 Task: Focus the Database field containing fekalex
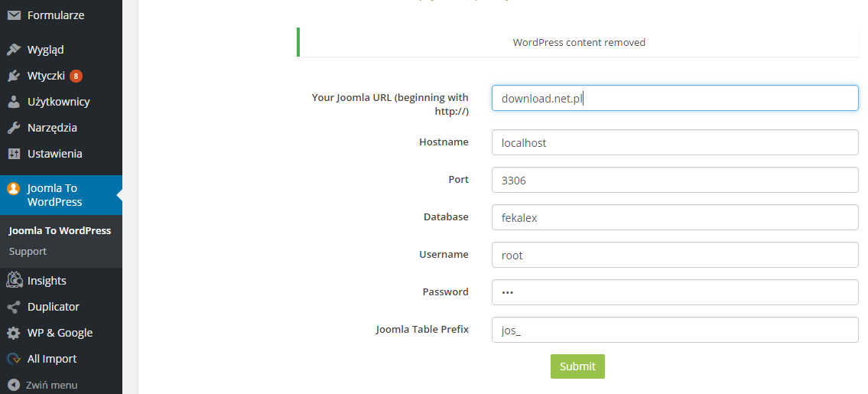pos(675,217)
